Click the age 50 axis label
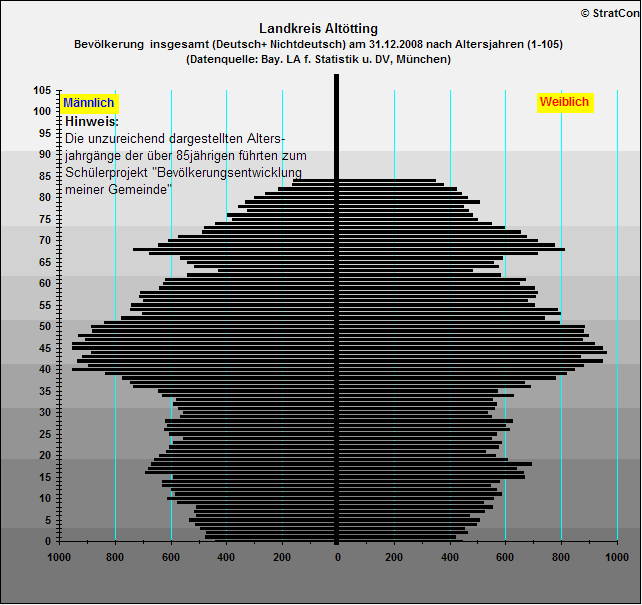This screenshot has width=642, height=605. click(45, 326)
